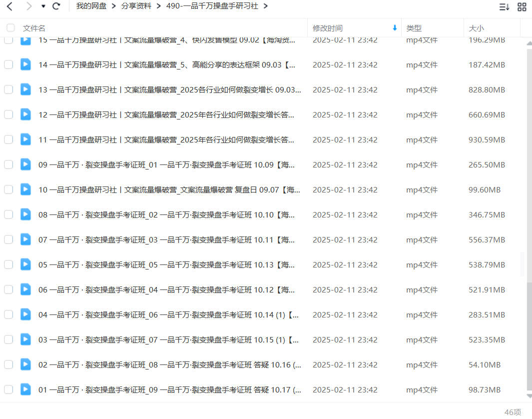532x419 pixels.
Task: Sort by the 修改时间 column header
Action: [x=327, y=28]
